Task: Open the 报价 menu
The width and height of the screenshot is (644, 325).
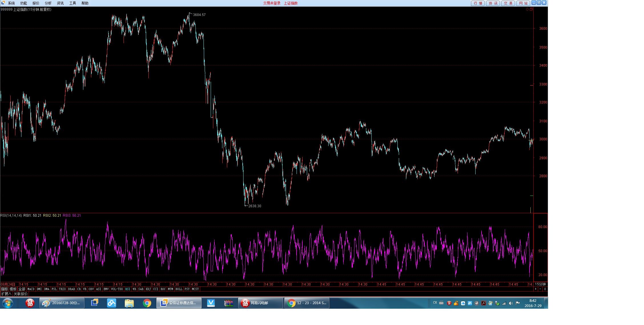Action: click(x=36, y=3)
